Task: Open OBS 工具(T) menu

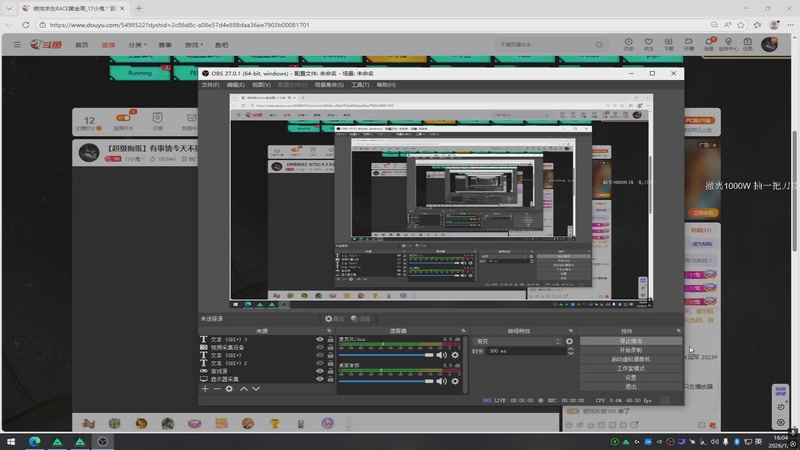Action: click(x=360, y=85)
